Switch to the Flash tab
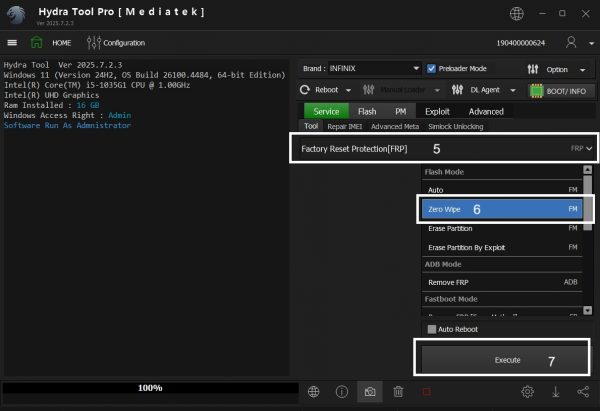The image size is (600, 411). (367, 111)
